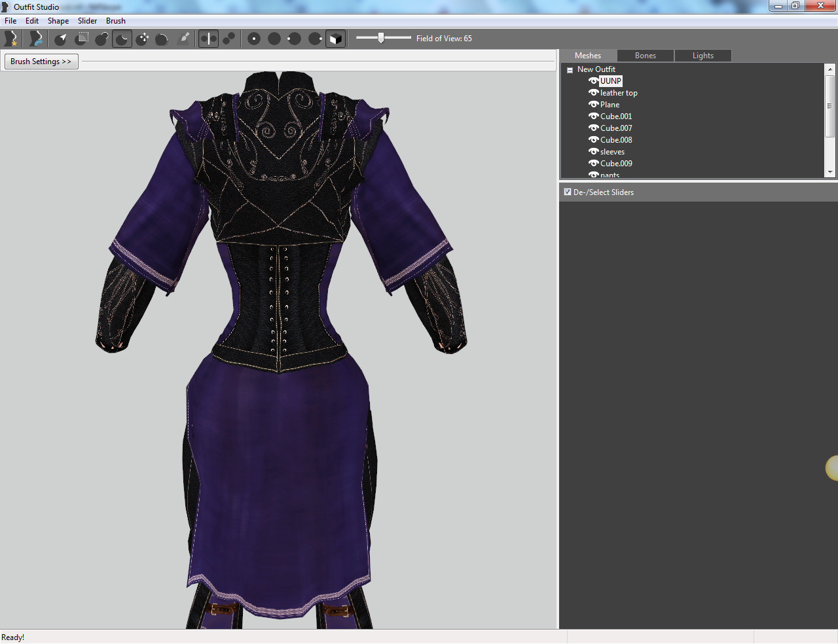Select the Cube.008 mesh name
838x644 pixels.
[x=616, y=140]
